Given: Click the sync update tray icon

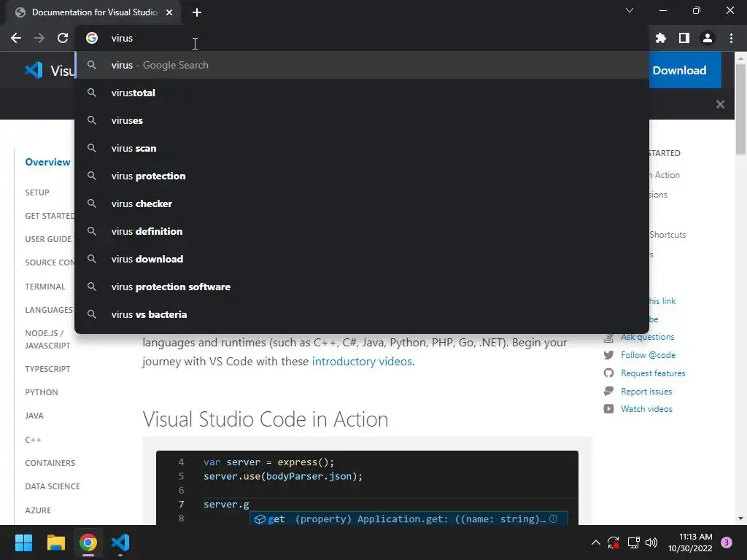Looking at the screenshot, I should (x=613, y=542).
